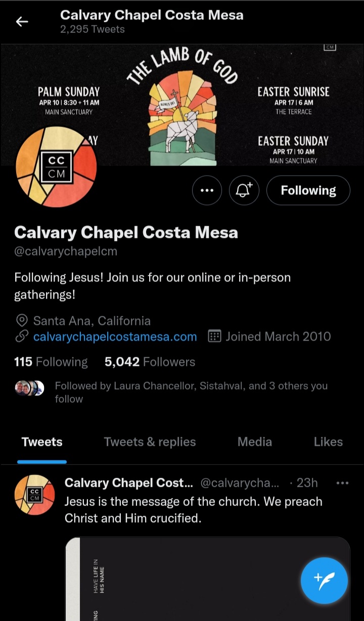View the 5,042 Followers list

click(150, 362)
